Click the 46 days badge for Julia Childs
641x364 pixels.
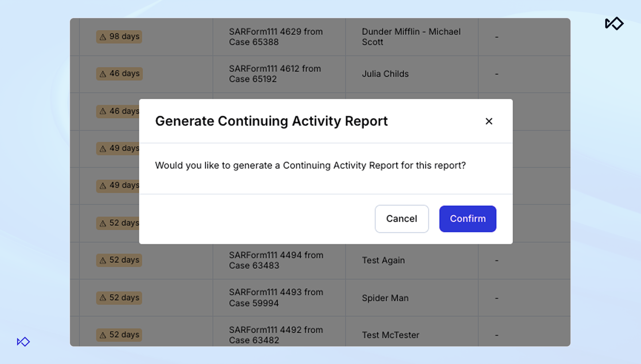tap(119, 74)
